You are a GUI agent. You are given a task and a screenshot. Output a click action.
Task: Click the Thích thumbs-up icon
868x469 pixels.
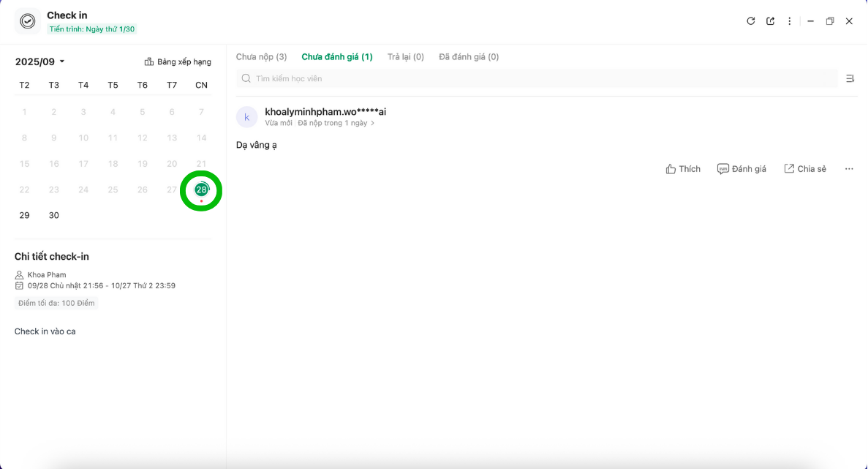671,169
